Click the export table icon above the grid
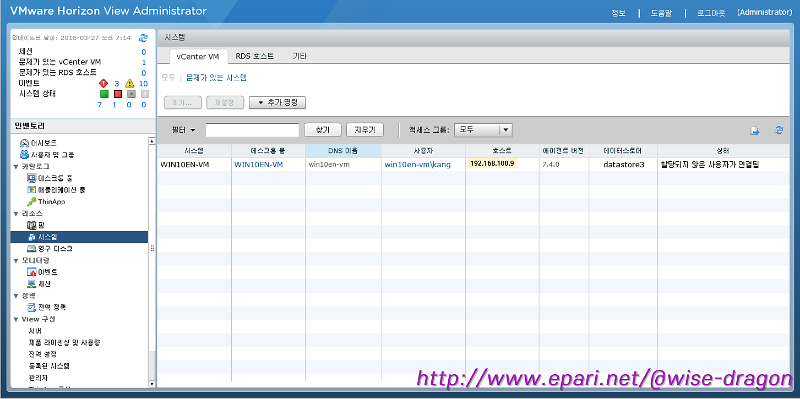 tap(755, 131)
